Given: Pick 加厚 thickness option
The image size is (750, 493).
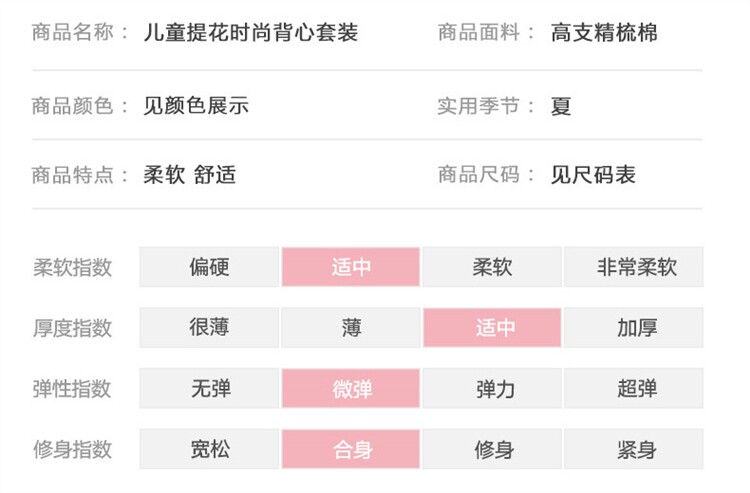Looking at the screenshot, I should click(635, 328).
